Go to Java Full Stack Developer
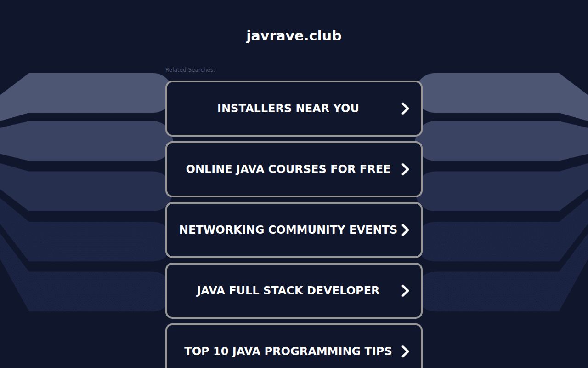Image resolution: width=588 pixels, height=368 pixels. tap(288, 291)
